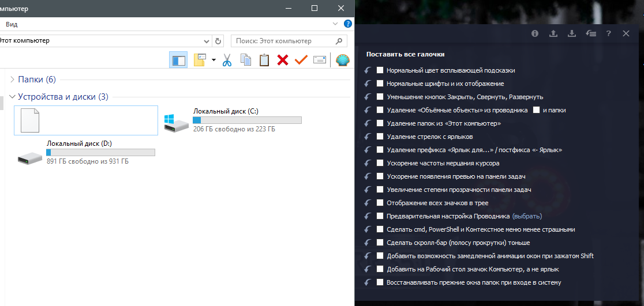644x306 pixels.
Task: Click the red X Delete icon
Action: pos(283,60)
